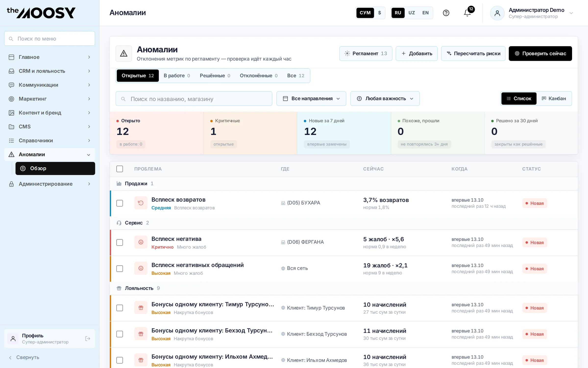
Task: Click the Пересчитать риски button
Action: click(473, 53)
